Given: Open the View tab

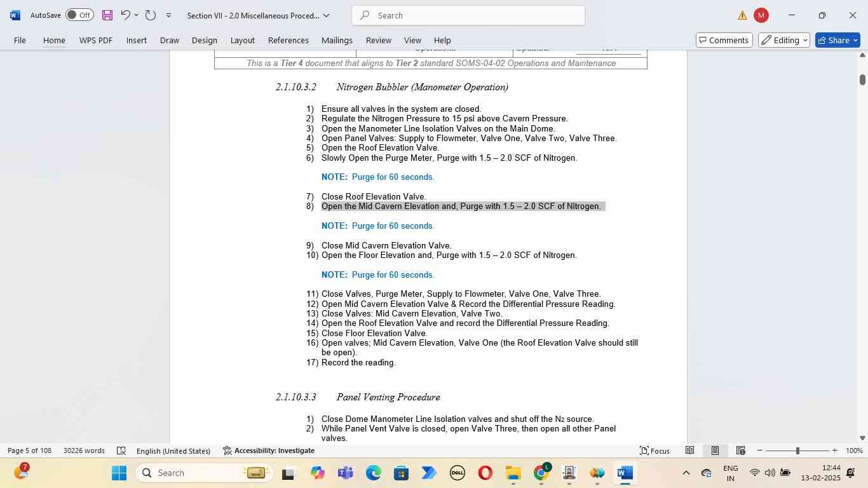Looking at the screenshot, I should click(x=412, y=40).
